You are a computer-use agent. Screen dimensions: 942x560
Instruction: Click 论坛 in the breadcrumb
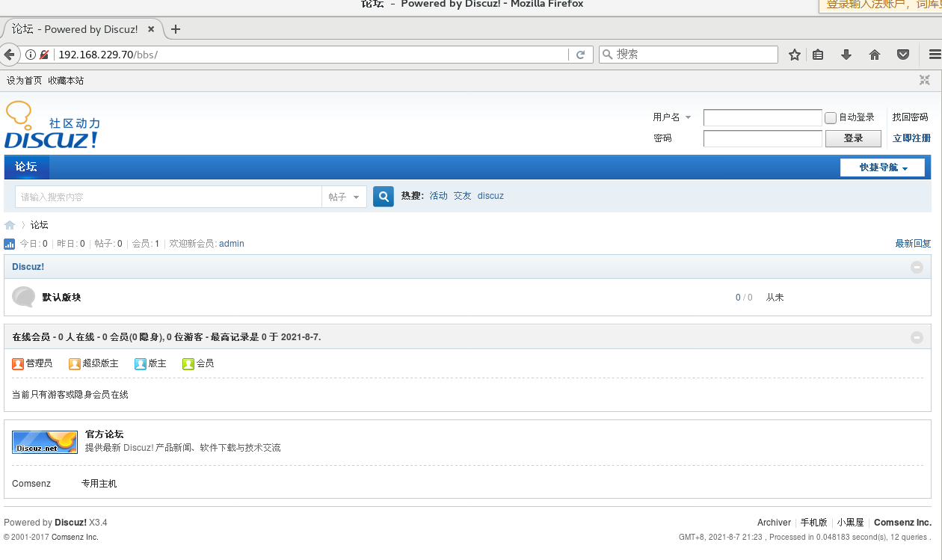(40, 225)
